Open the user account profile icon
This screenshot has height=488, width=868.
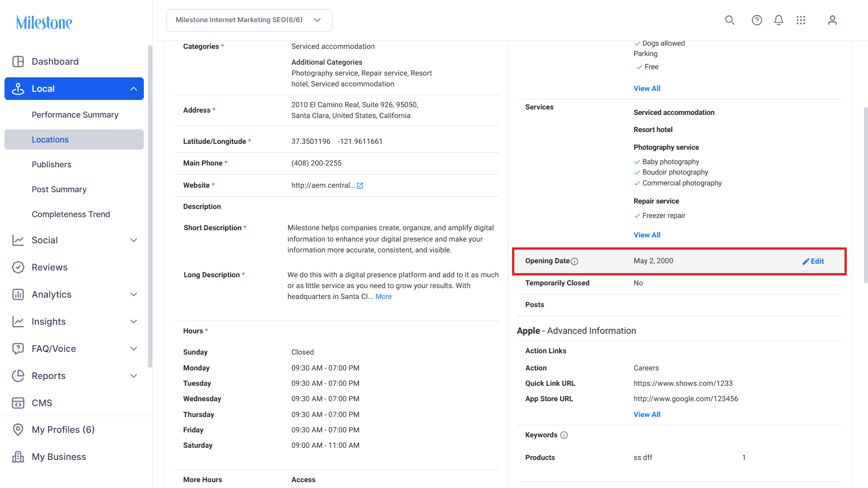[x=832, y=20]
